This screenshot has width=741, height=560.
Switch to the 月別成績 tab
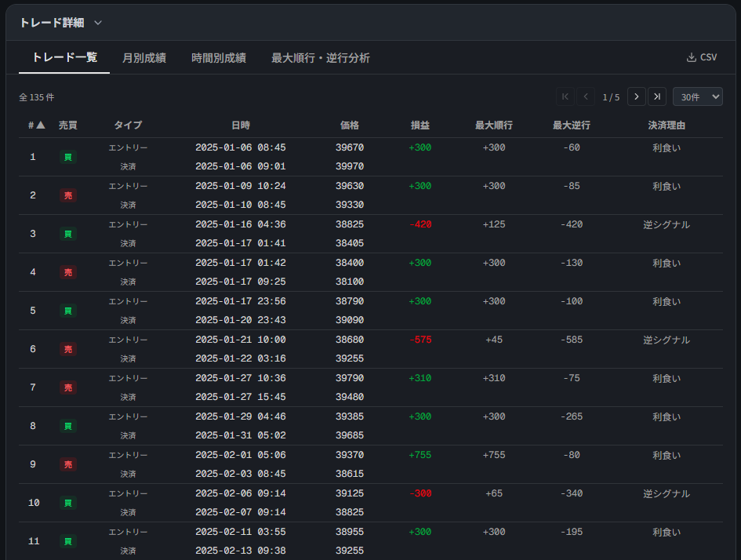(x=144, y=58)
